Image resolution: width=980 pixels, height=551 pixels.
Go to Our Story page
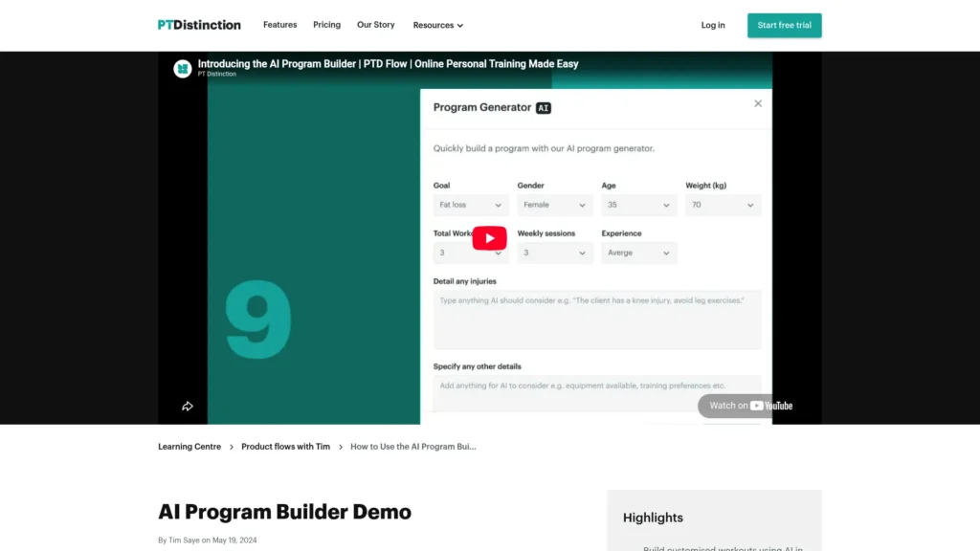375,25
